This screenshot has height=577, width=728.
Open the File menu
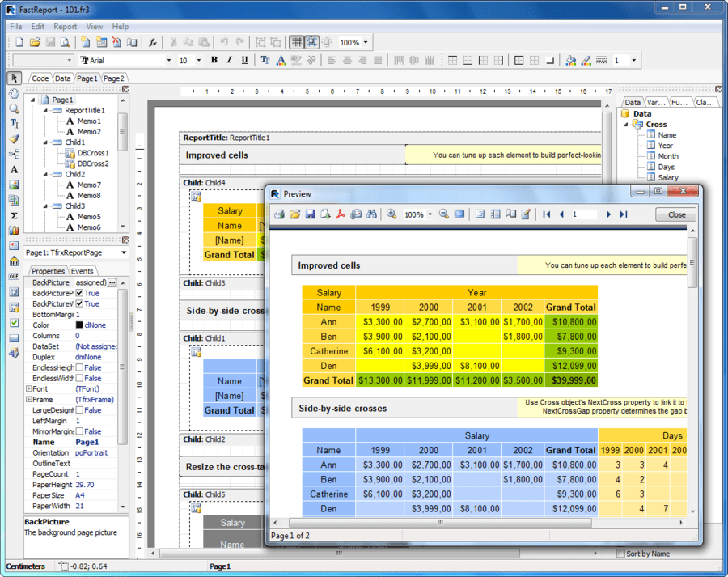tap(16, 27)
